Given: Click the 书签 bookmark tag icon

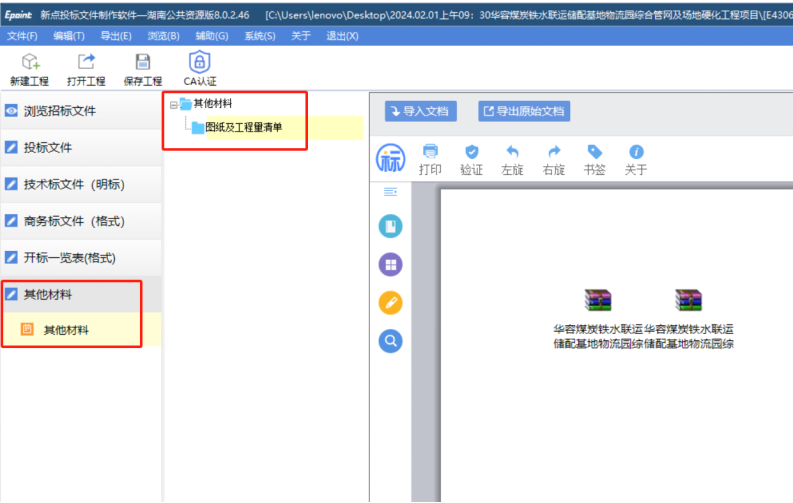Looking at the screenshot, I should tap(595, 160).
